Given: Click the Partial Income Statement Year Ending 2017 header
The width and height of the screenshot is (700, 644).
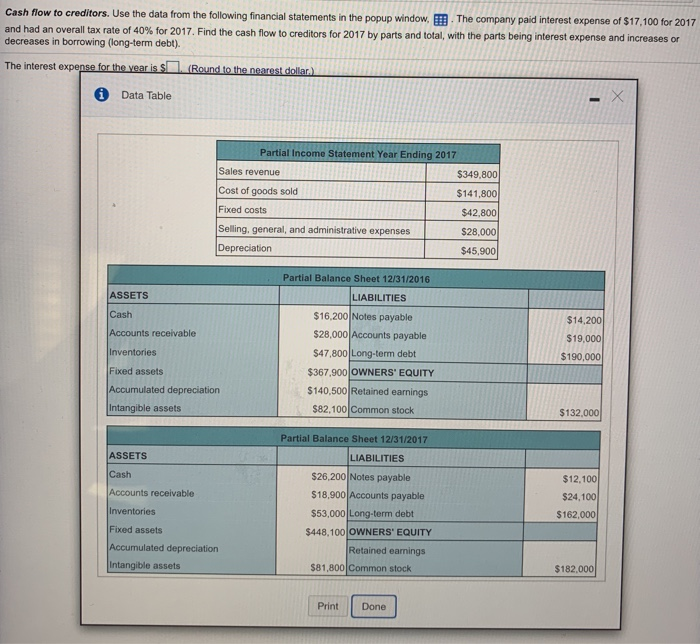Looking at the screenshot, I should click(x=358, y=154).
